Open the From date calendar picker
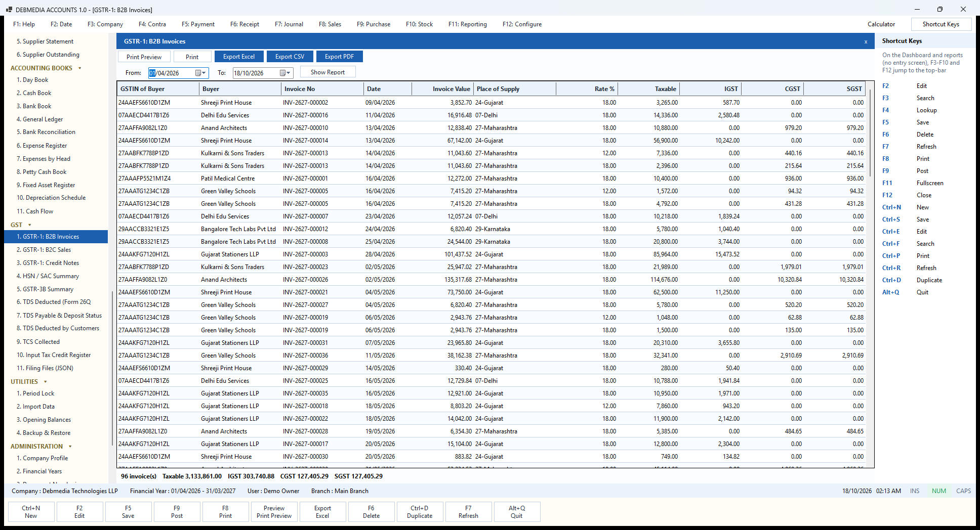This screenshot has width=980, height=530. point(201,73)
